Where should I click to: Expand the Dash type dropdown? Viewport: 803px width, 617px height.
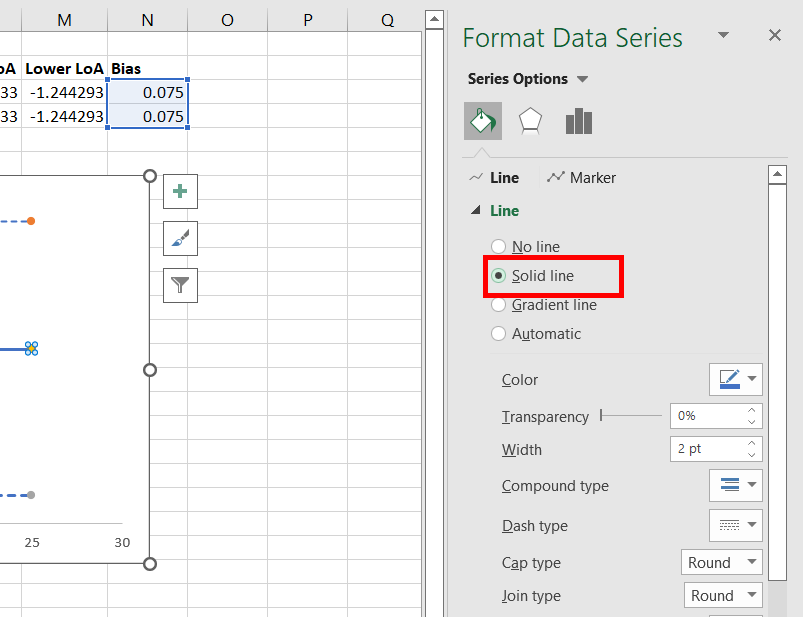click(736, 525)
